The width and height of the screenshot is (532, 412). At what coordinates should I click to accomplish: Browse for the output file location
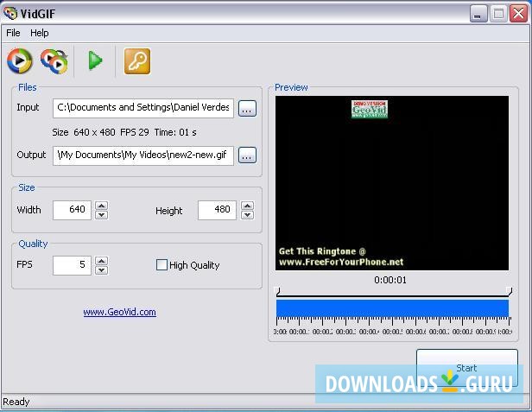[247, 155]
